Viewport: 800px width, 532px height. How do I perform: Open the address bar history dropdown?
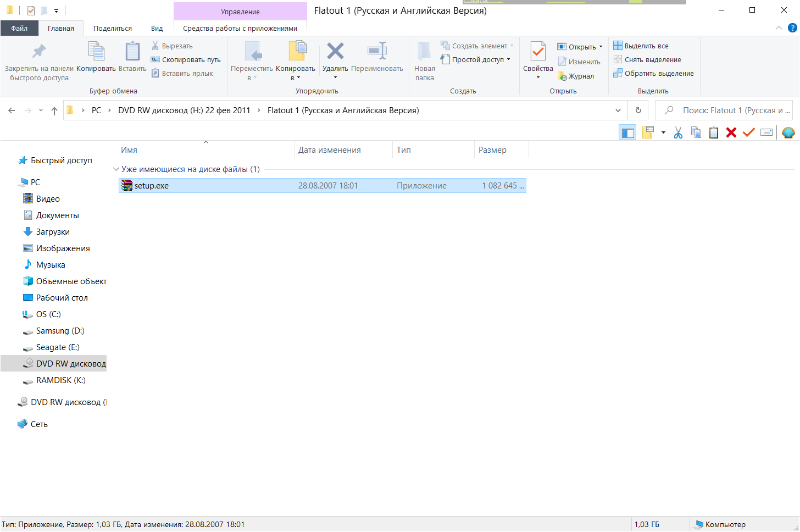618,110
